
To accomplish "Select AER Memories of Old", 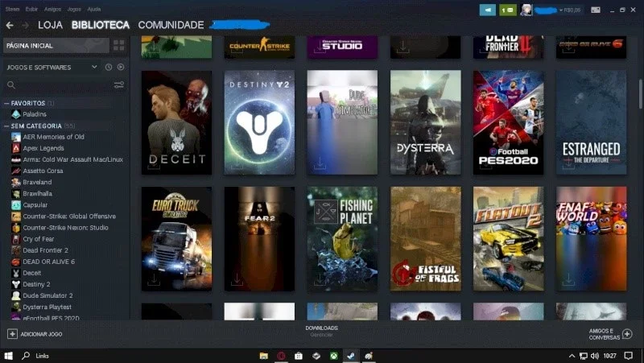I will click(x=53, y=137).
